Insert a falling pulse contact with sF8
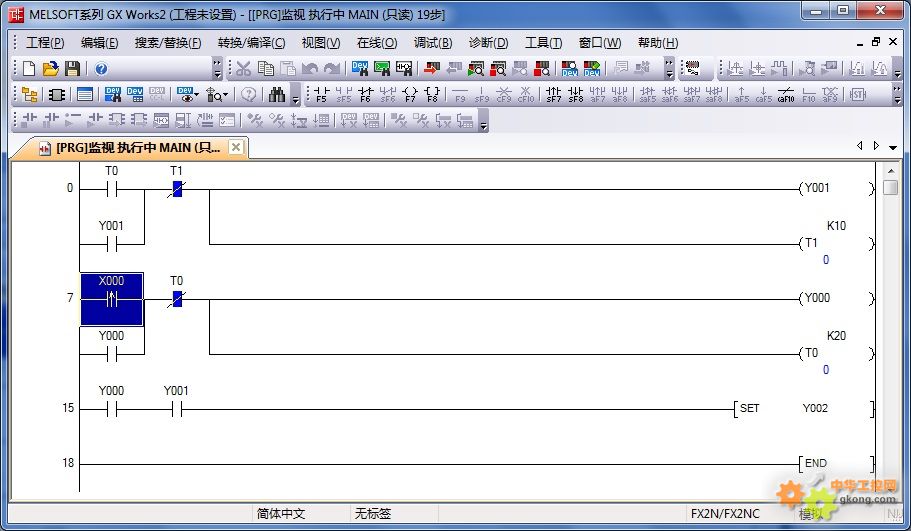This screenshot has height=531, width=911. tap(576, 94)
